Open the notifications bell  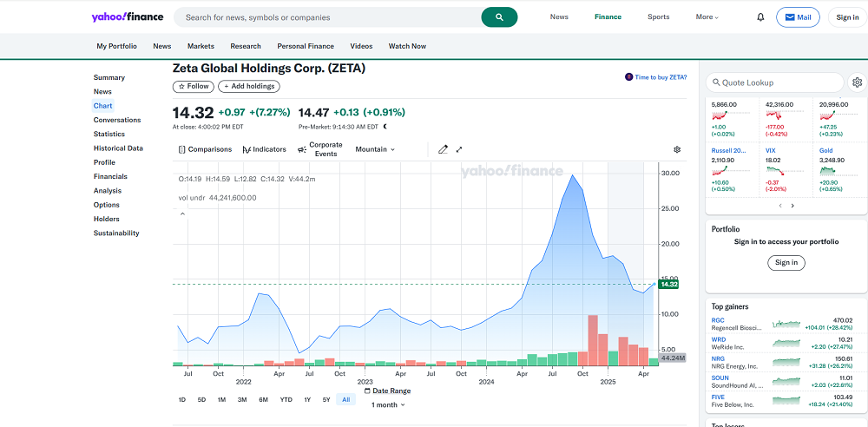[x=760, y=17]
